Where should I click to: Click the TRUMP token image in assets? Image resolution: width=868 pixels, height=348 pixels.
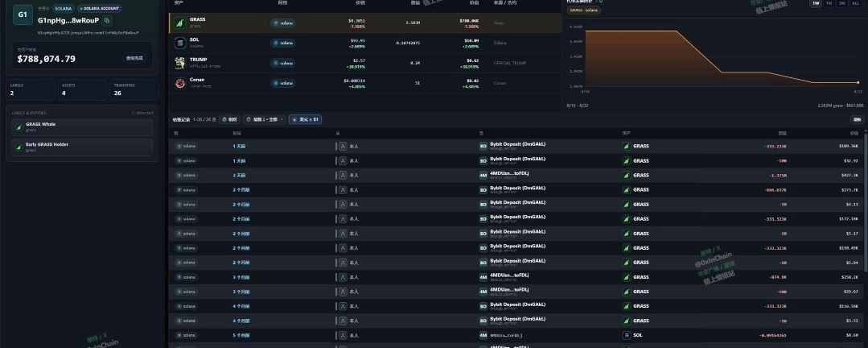[180, 63]
